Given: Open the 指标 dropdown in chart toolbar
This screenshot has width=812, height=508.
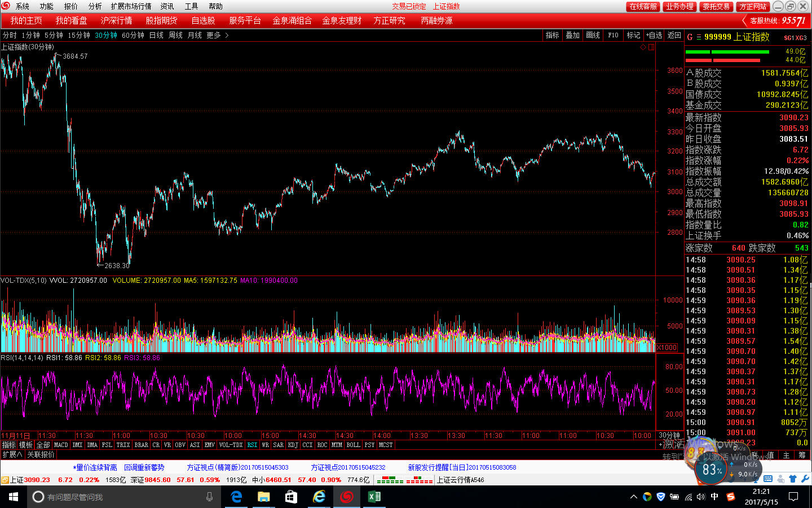Looking at the screenshot, I should pos(553,35).
